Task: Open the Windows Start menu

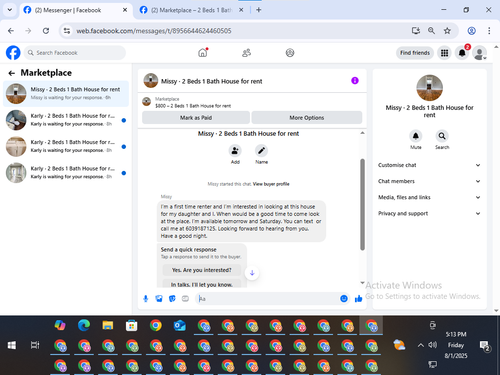Action: [x=12, y=345]
